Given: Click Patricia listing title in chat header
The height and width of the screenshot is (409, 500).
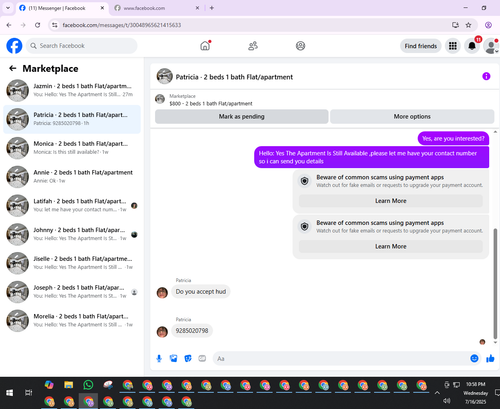Looking at the screenshot, I should coord(234,77).
